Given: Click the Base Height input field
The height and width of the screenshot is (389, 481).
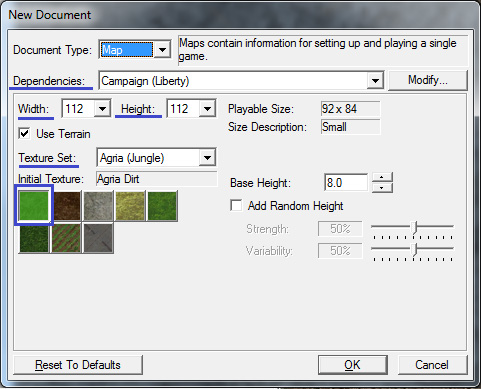Looking at the screenshot, I should tap(346, 183).
